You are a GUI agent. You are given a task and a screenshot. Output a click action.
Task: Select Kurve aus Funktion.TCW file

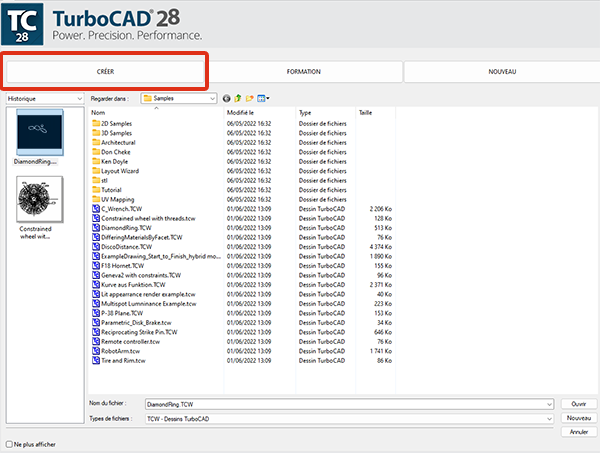point(129,285)
